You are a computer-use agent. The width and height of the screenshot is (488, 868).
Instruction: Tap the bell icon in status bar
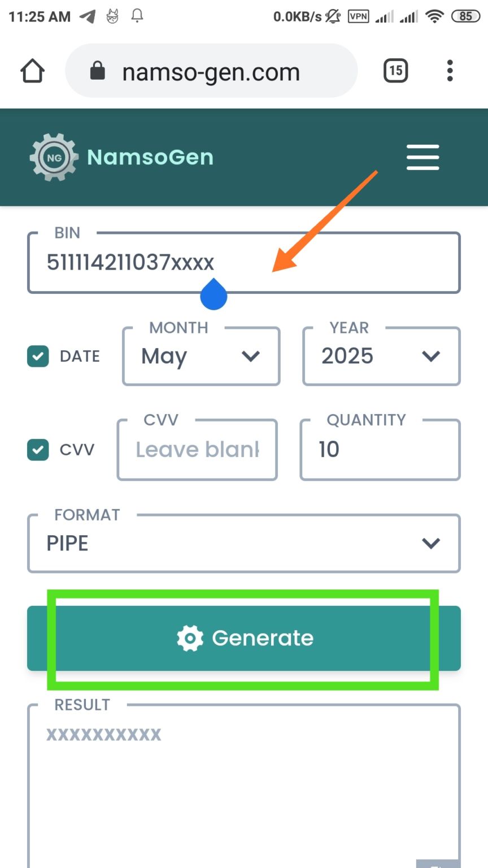(137, 16)
